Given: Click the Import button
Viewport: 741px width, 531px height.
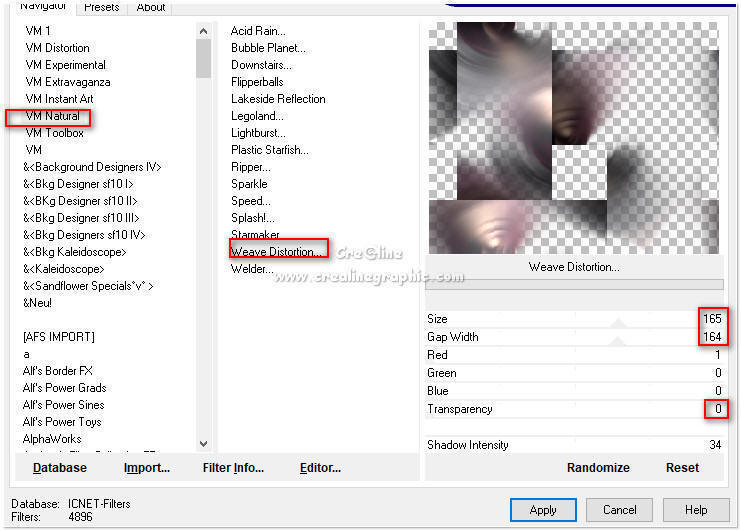Looking at the screenshot, I should point(146,467).
